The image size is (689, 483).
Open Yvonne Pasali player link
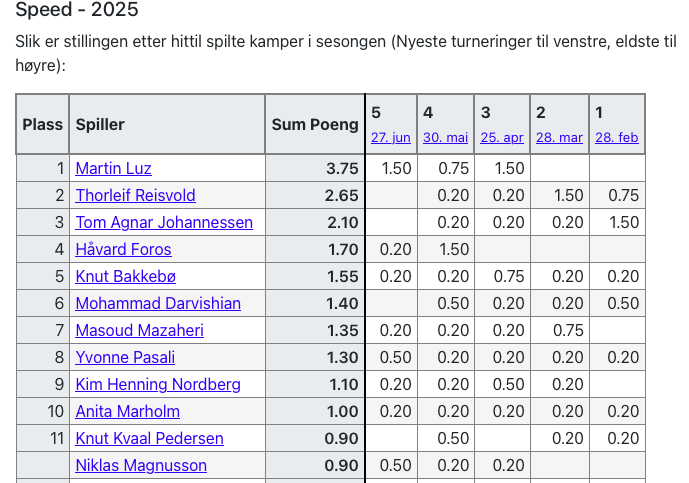[125, 357]
